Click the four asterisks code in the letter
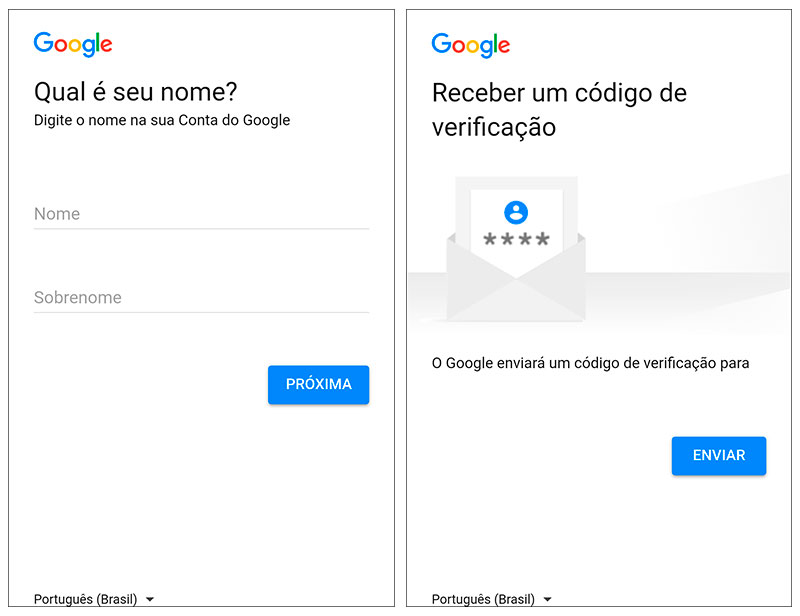Image resolution: width=800 pixels, height=616 pixels. (x=516, y=240)
